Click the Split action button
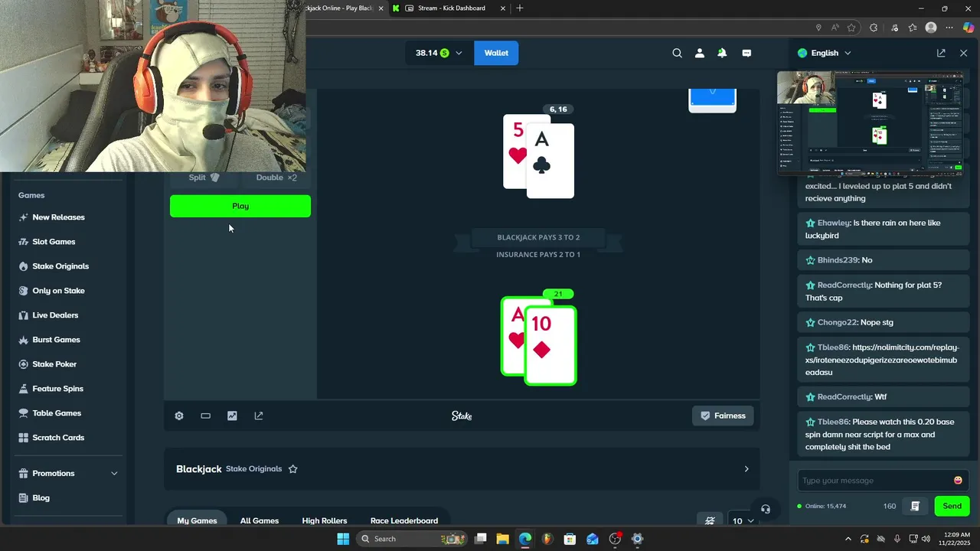The height and width of the screenshot is (551, 980). pos(204,178)
